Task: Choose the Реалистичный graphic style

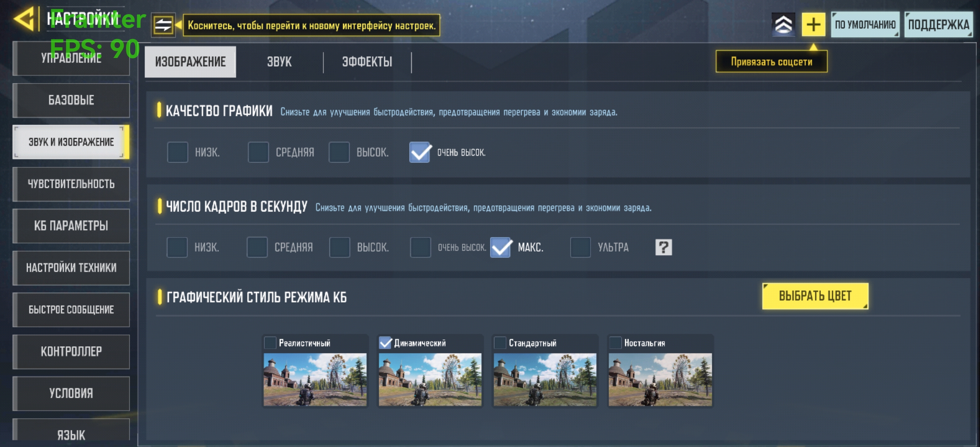Action: click(x=270, y=343)
